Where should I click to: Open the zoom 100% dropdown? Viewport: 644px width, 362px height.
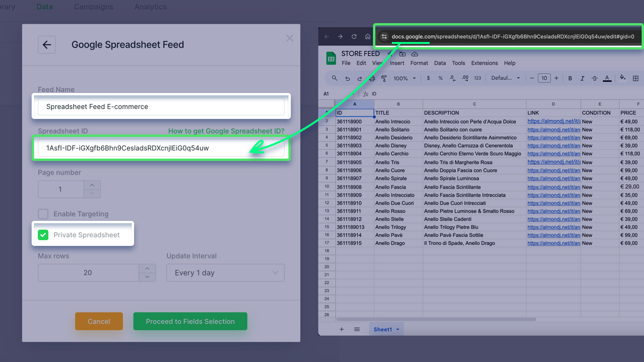click(405, 78)
